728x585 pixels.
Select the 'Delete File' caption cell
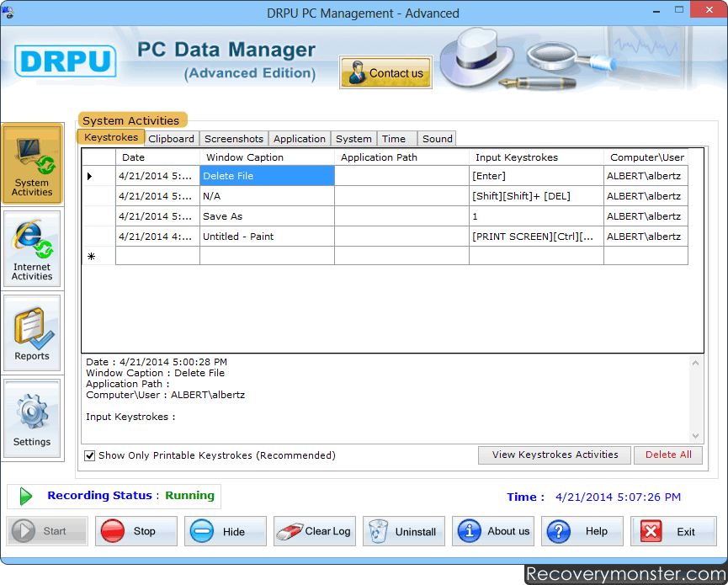click(x=267, y=176)
